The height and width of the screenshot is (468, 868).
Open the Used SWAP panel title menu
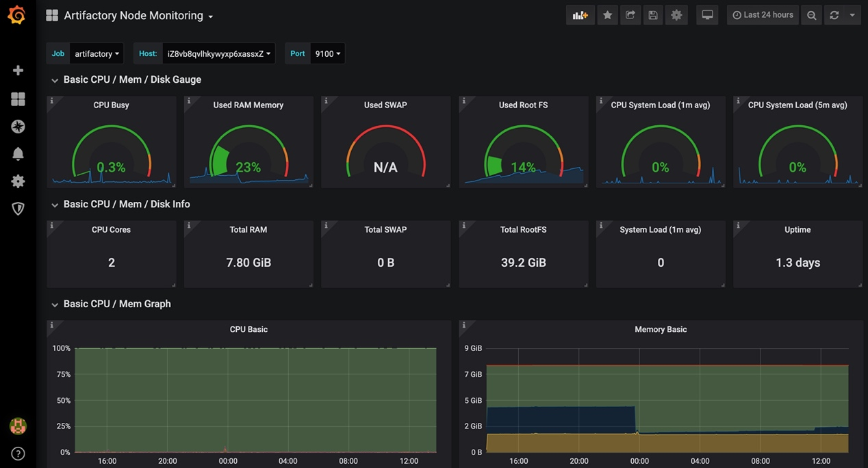click(x=385, y=105)
